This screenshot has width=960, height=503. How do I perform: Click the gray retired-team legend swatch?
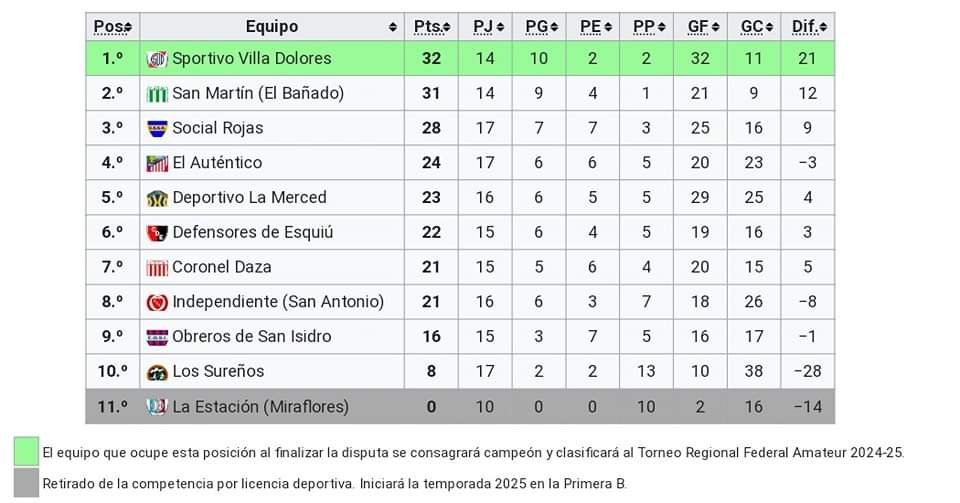pyautogui.click(x=26, y=483)
